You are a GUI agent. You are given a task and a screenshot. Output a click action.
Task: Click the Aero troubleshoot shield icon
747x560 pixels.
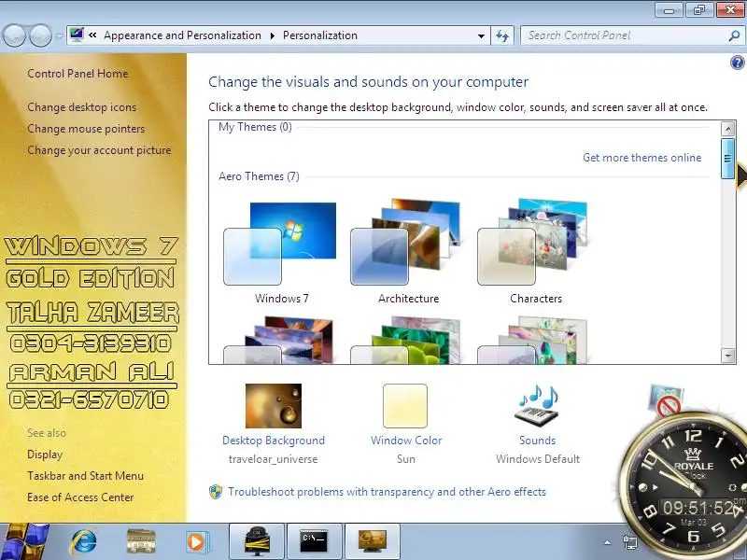click(x=216, y=492)
